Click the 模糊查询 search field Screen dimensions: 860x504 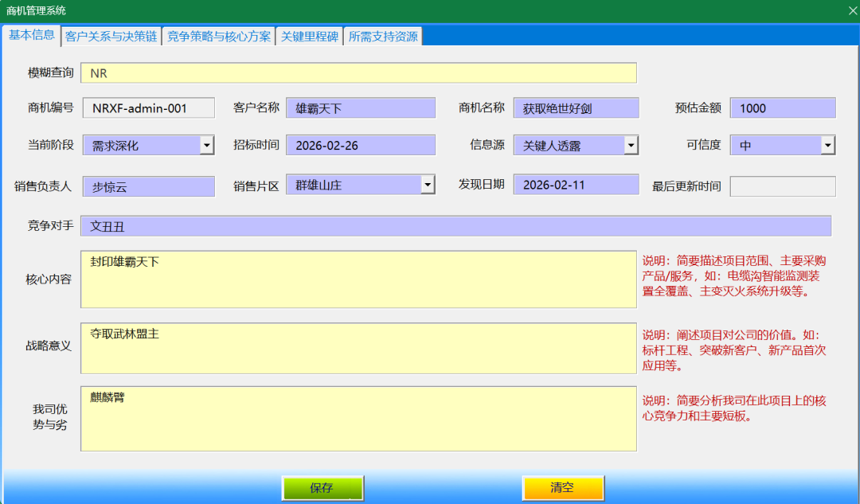[358, 73]
